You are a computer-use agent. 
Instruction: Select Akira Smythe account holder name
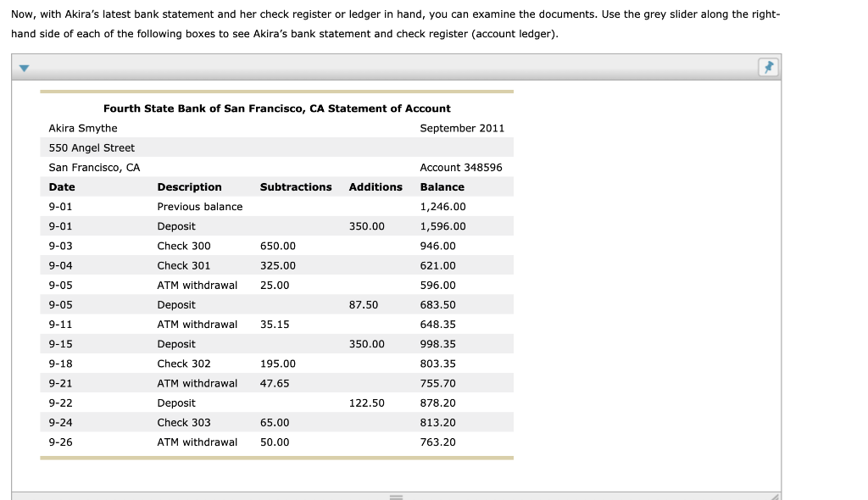(x=82, y=127)
